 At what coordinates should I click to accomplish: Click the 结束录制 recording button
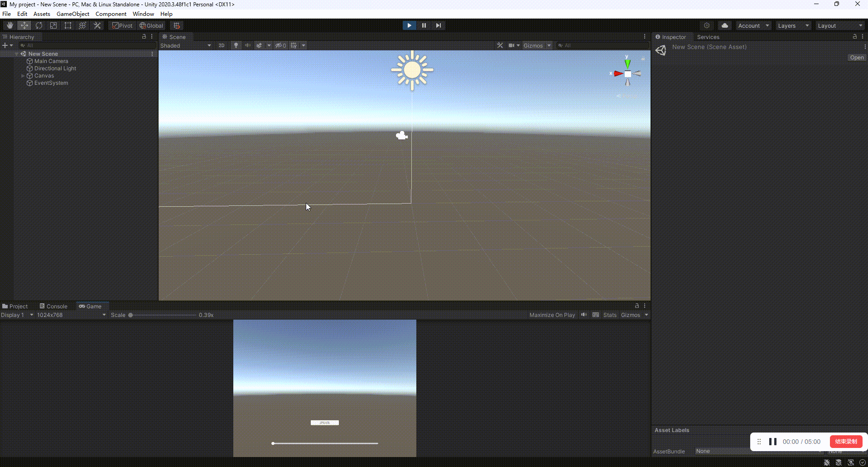pos(845,441)
